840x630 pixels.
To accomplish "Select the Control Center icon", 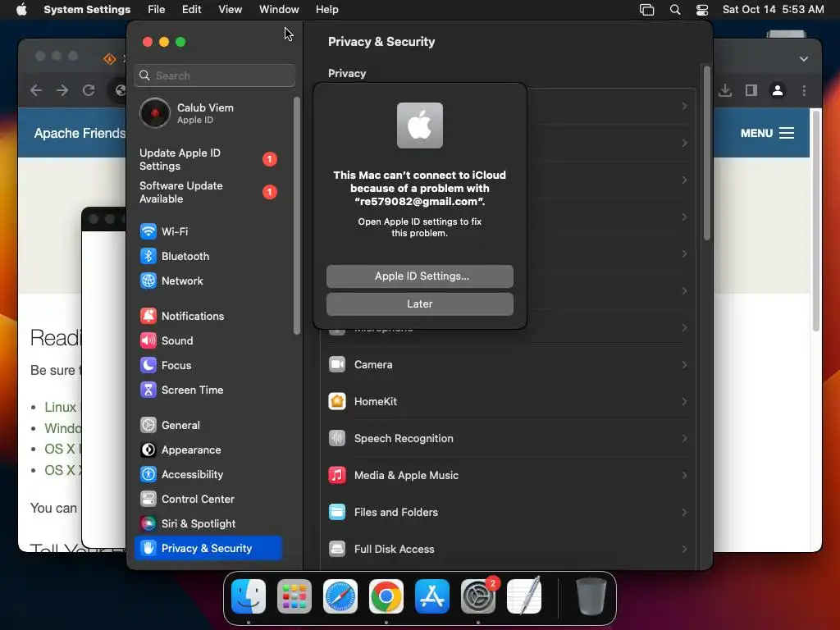I will click(x=148, y=500).
